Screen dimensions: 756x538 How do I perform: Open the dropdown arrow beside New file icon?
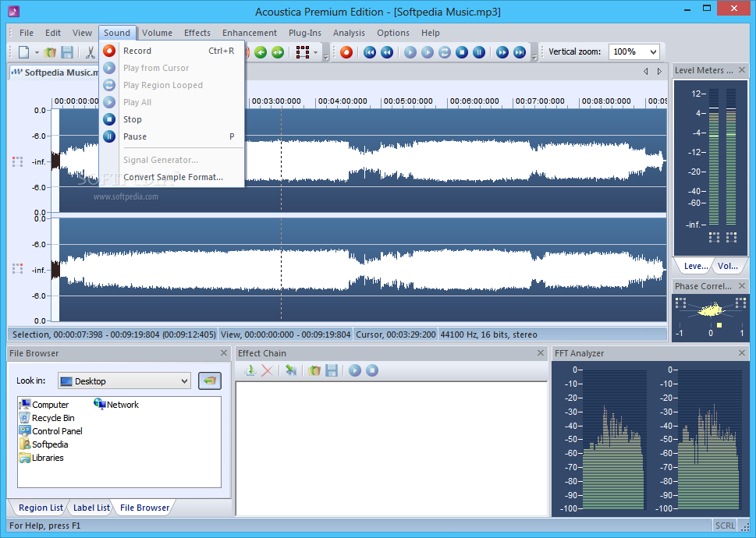tap(37, 52)
